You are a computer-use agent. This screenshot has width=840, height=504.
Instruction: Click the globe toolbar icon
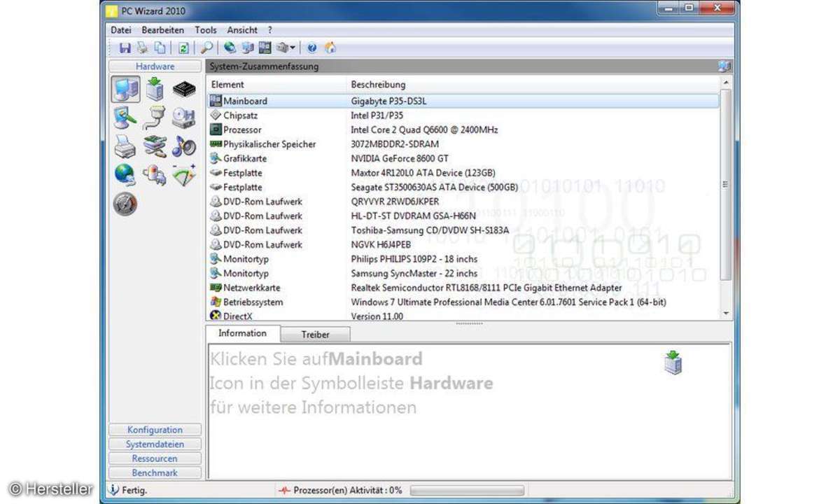pyautogui.click(x=230, y=48)
